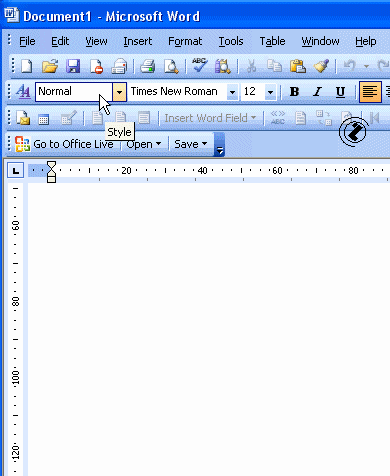
Task: Expand the Times New Roman font dropdown
Action: point(232,92)
